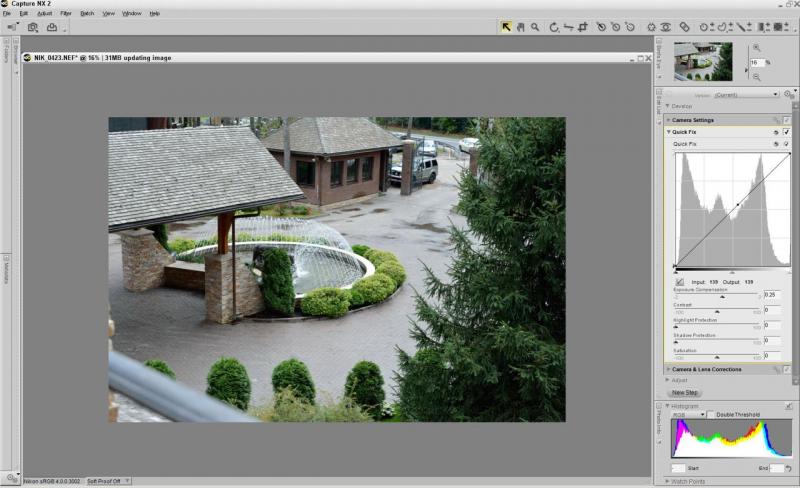Reset histogram Start/End range arrow
The width and height of the screenshot is (800, 488).
(789, 468)
